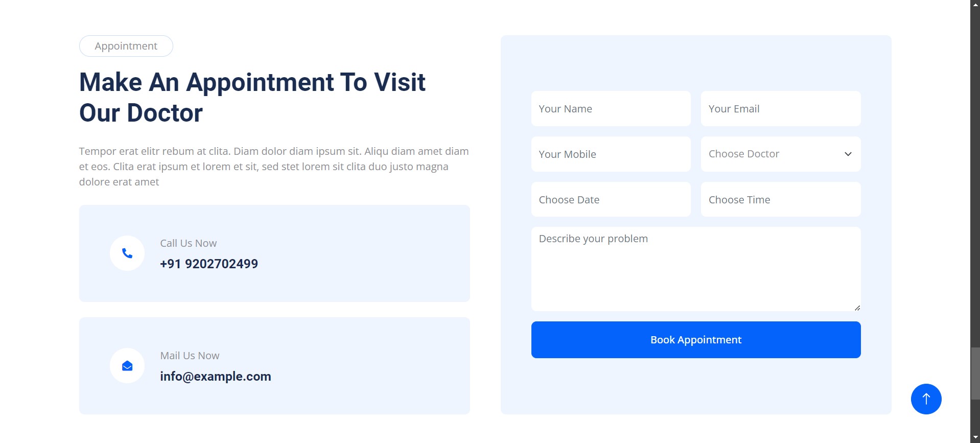Focus the Your Name field
This screenshot has height=443, width=980.
(x=611, y=109)
